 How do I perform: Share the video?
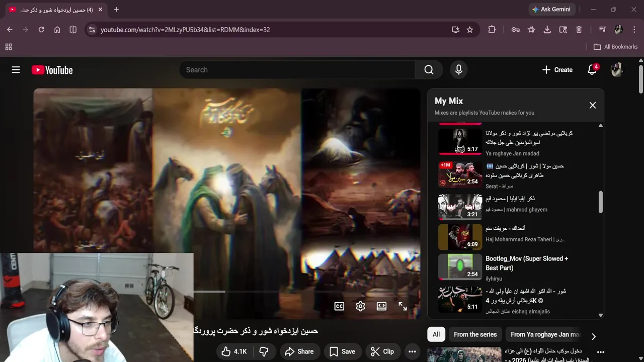[x=299, y=351]
